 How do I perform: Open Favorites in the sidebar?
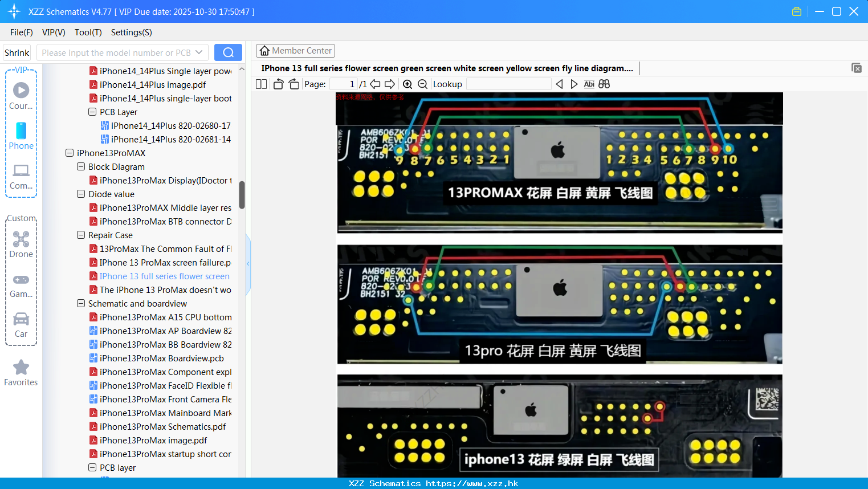pyautogui.click(x=21, y=373)
